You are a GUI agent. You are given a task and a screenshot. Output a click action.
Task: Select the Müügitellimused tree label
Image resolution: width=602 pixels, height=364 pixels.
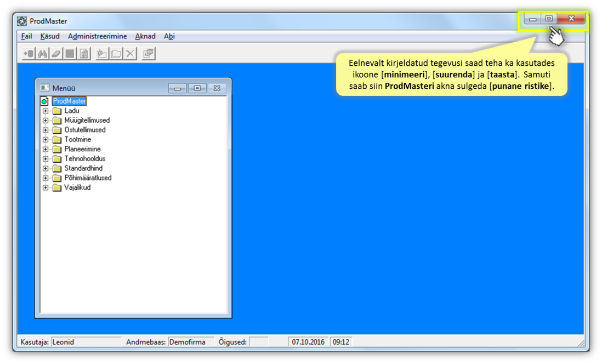87,120
